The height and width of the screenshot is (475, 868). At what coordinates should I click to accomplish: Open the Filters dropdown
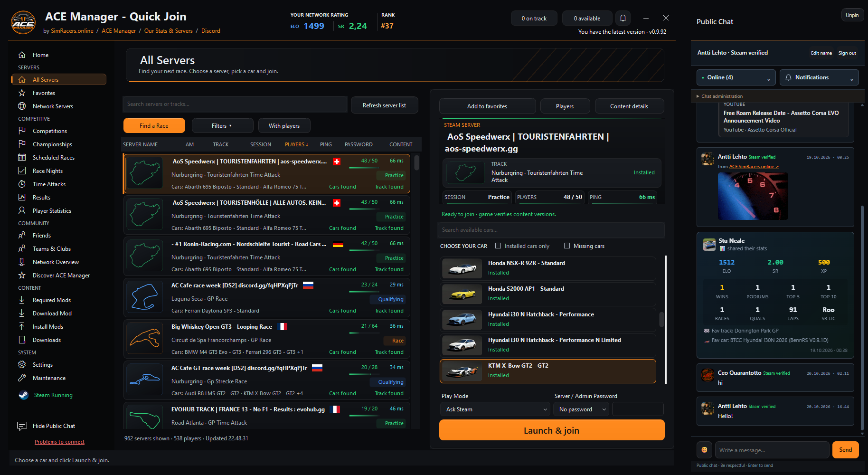[x=222, y=126]
